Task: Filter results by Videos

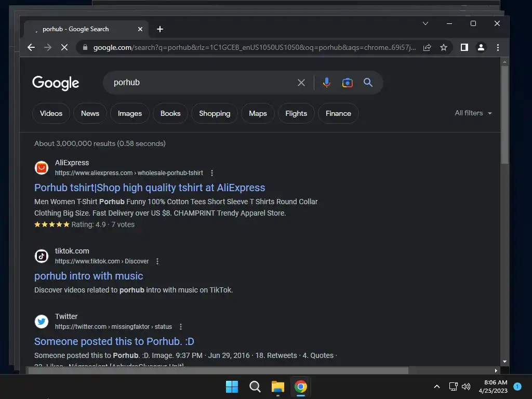Action: pos(51,113)
